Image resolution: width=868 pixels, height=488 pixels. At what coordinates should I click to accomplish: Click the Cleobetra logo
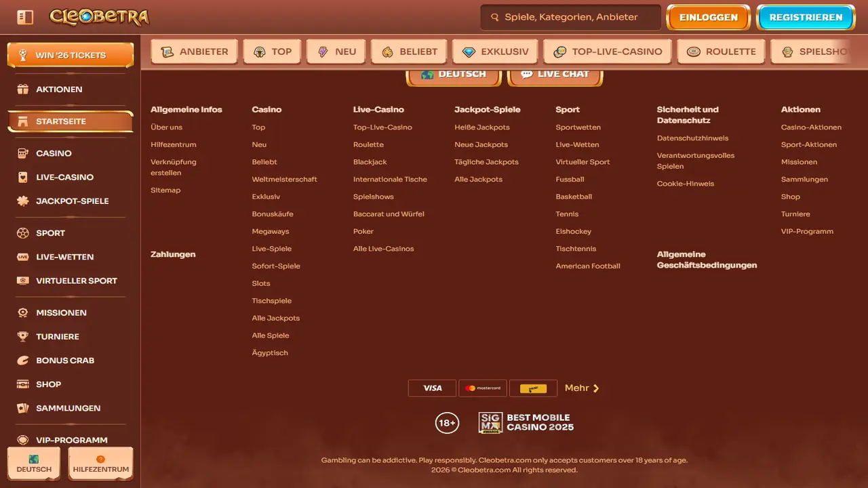point(99,17)
